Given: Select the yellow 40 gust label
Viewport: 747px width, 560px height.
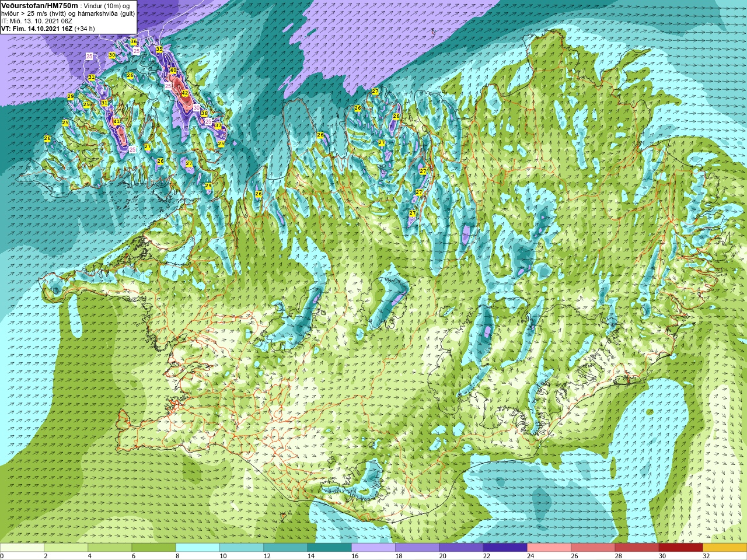Looking at the screenshot, I should [x=173, y=71].
